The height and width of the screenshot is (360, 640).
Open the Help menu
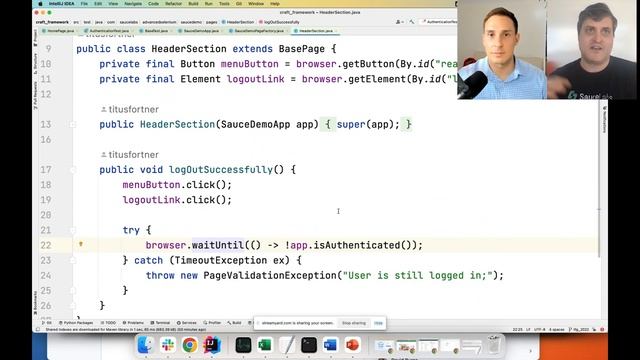click(x=275, y=4)
